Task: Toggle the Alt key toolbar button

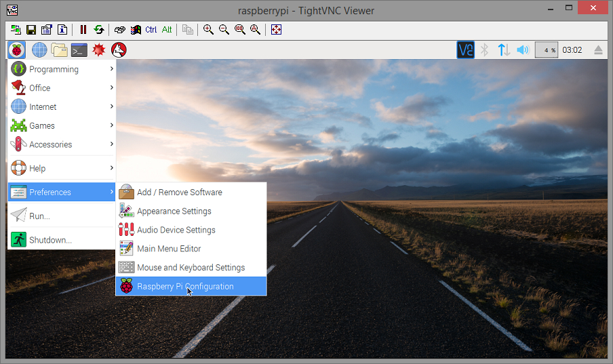Action: (x=167, y=30)
